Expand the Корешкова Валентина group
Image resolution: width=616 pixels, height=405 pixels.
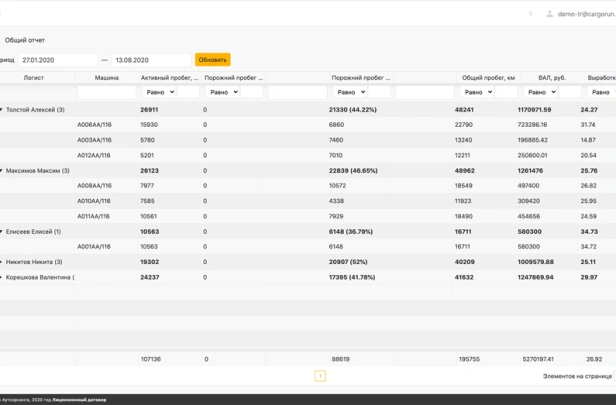[2, 277]
